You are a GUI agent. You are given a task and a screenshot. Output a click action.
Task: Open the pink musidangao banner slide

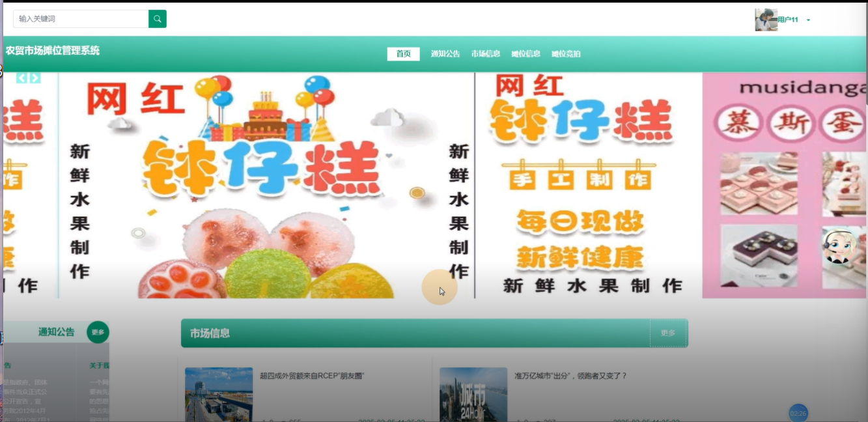coord(784,186)
